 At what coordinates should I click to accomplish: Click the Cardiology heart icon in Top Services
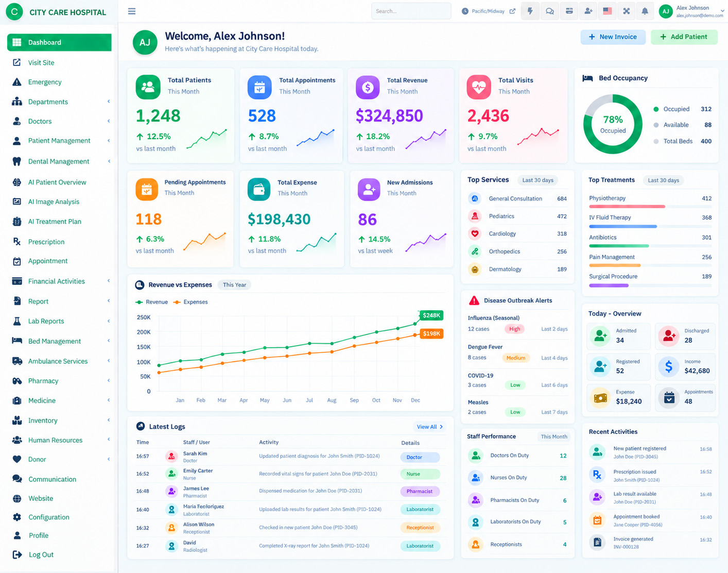(x=475, y=233)
